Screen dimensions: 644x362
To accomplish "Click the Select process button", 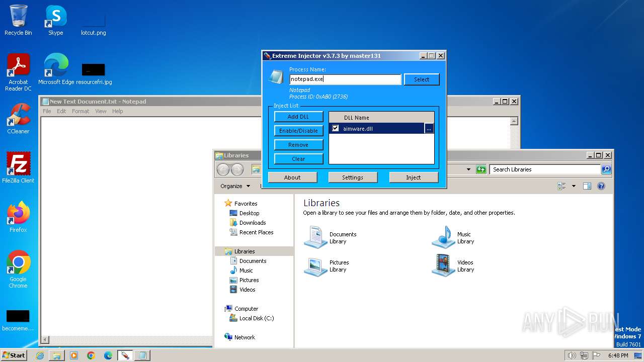I will [x=422, y=79].
